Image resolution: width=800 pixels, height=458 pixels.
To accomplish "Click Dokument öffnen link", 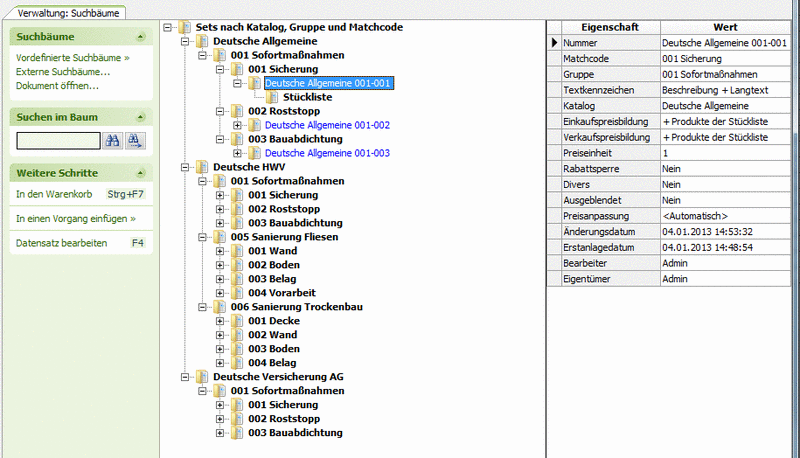I will (x=57, y=86).
